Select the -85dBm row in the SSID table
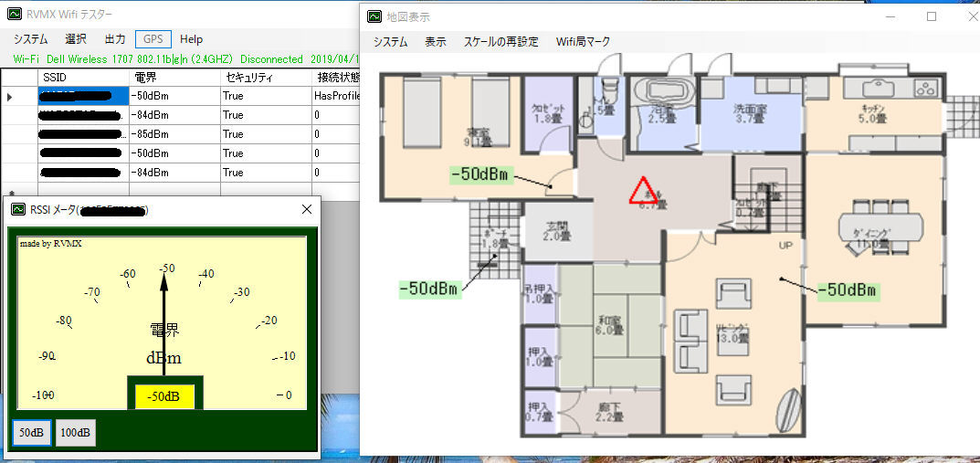 tap(150, 134)
